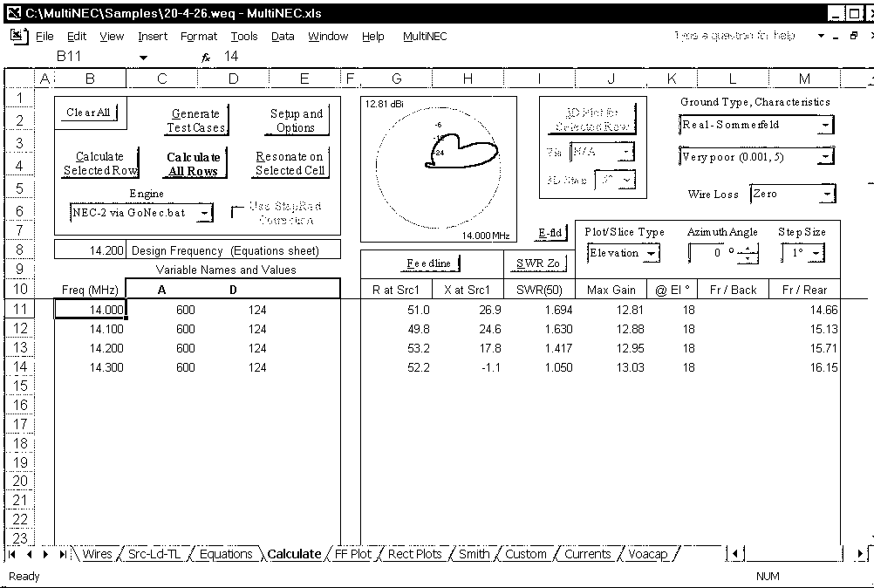Switch to the Wires sheet tab

pyautogui.click(x=97, y=554)
